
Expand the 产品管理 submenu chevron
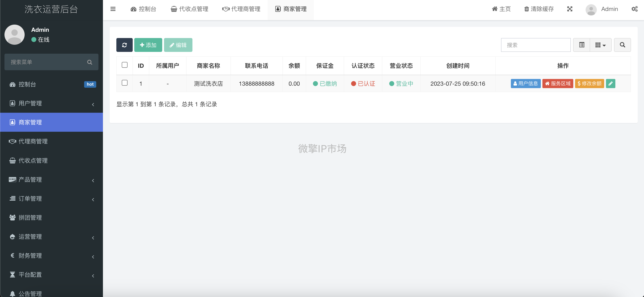tap(93, 180)
